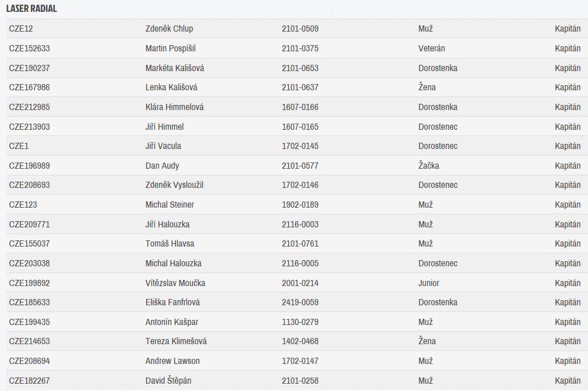588x391 pixels.
Task: Select Andrew Lawson name cell
Action: [x=173, y=361]
